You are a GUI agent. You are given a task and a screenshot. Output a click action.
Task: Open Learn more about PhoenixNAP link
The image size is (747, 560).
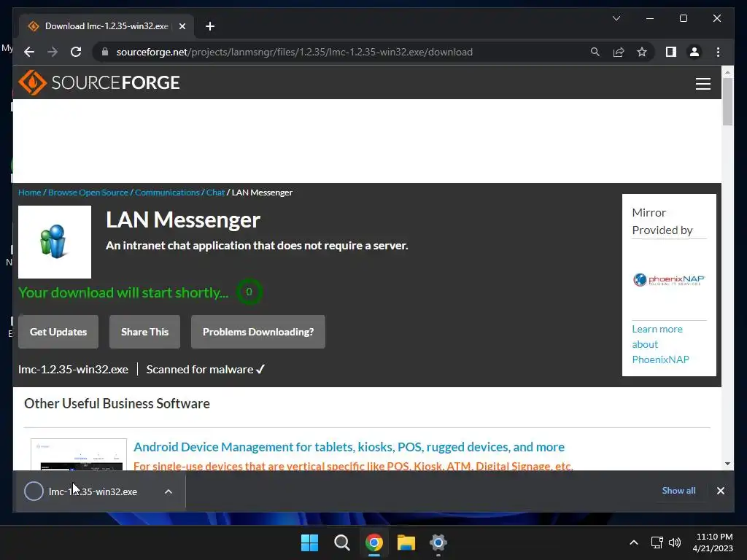[x=660, y=344]
